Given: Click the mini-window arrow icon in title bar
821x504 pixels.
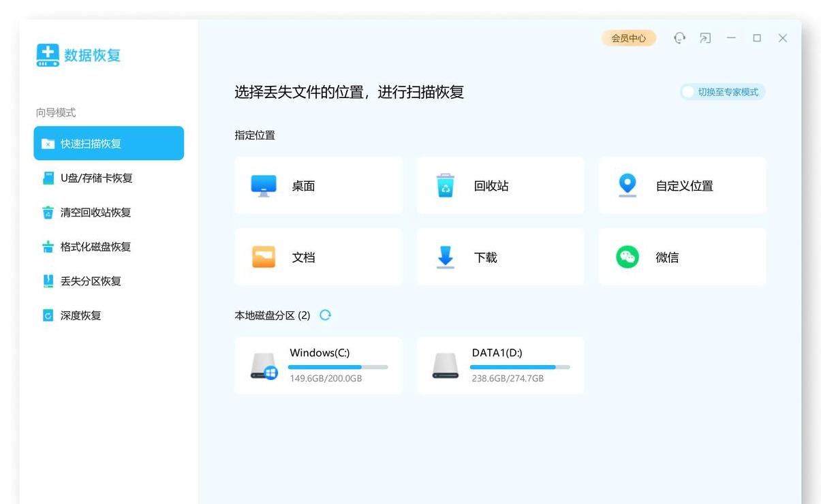Looking at the screenshot, I should point(705,38).
